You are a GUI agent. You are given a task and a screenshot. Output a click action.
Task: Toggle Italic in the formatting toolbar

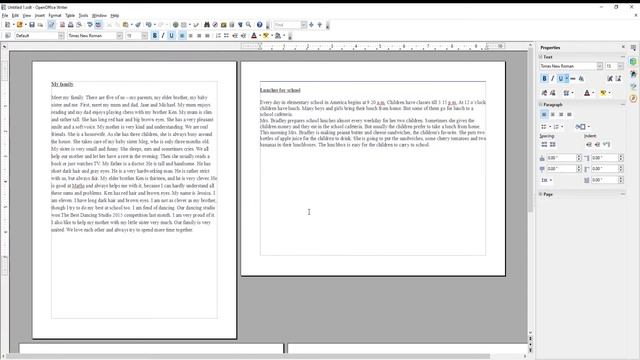pyautogui.click(x=163, y=36)
